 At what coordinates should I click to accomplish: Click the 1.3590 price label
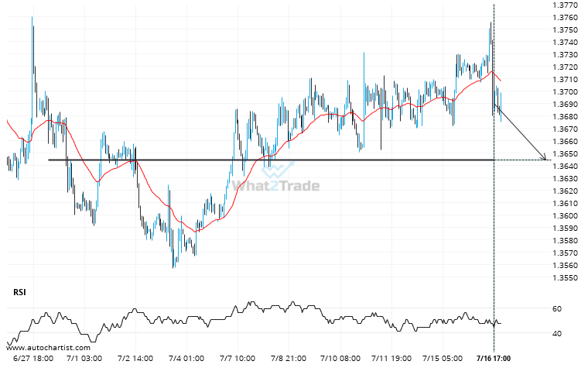565,228
